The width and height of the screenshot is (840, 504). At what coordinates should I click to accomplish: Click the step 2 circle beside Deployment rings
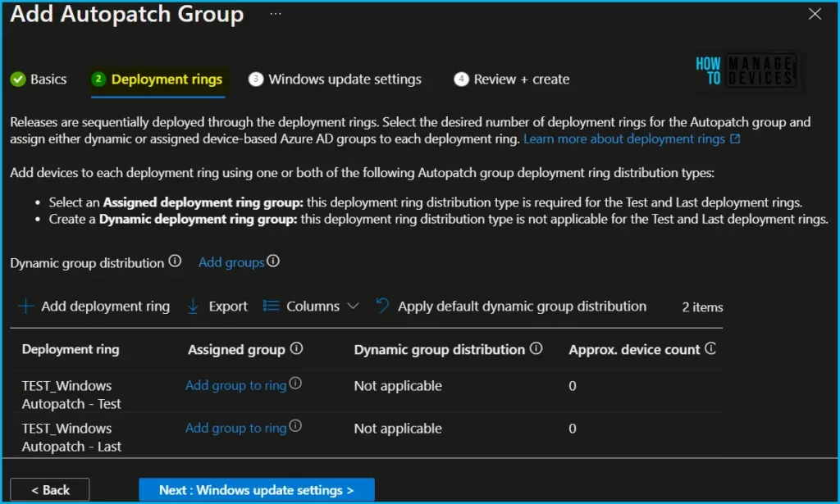98,79
